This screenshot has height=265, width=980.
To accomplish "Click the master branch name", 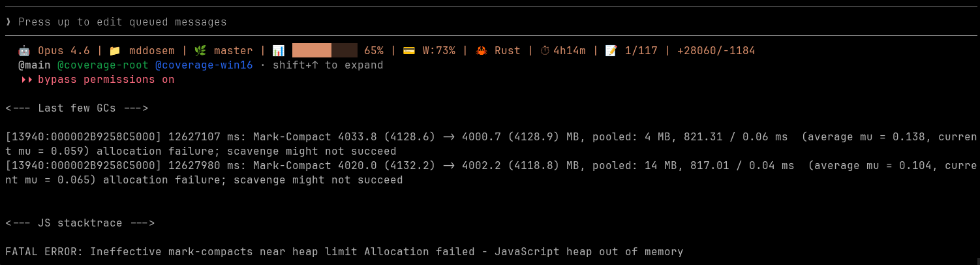I will (x=234, y=51).
